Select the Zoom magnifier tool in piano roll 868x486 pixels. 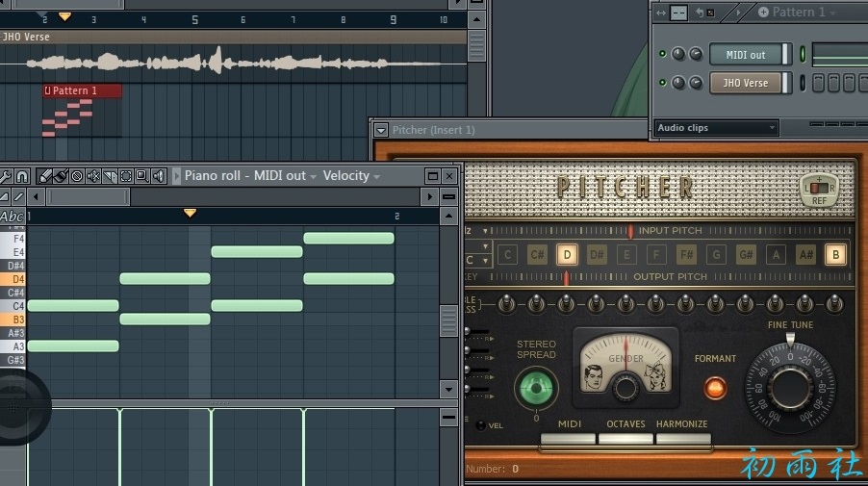pyautogui.click(x=141, y=176)
